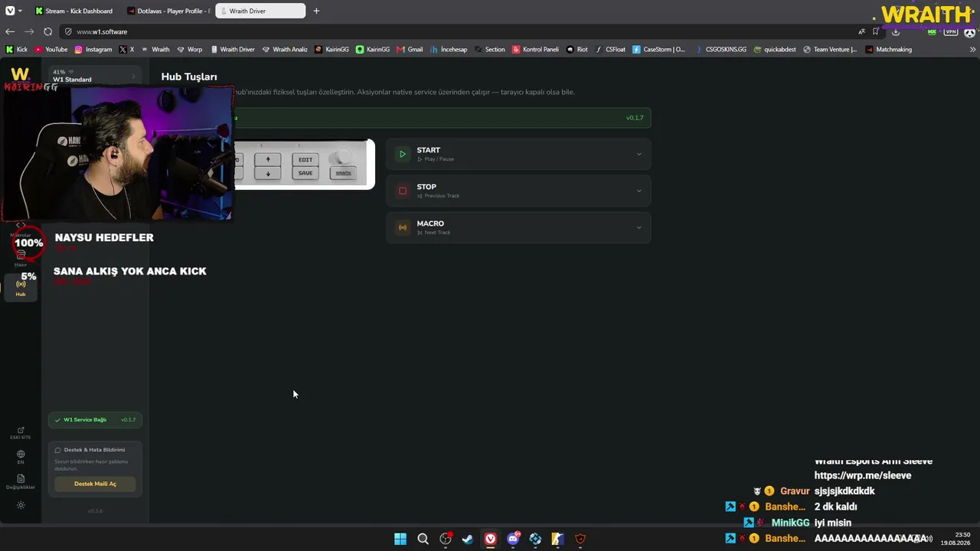980x551 pixels.
Task: Open the W1 Standard device selector
Action: [95, 76]
